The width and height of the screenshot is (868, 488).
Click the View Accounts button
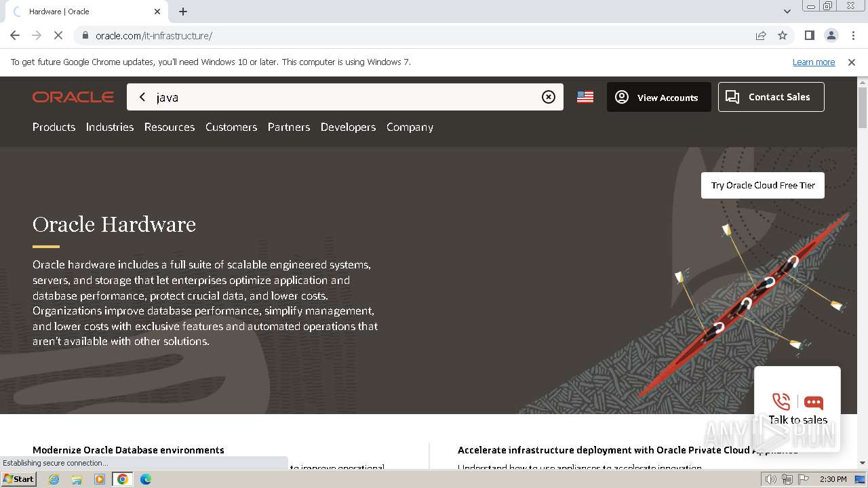click(659, 97)
